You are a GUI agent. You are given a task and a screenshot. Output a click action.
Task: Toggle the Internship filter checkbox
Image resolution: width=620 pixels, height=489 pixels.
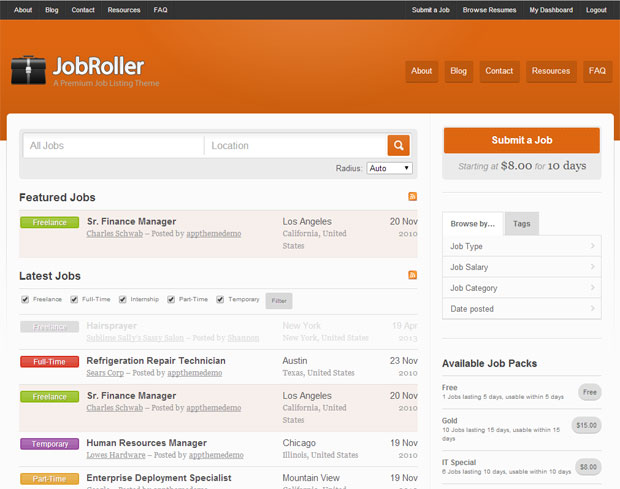point(123,299)
